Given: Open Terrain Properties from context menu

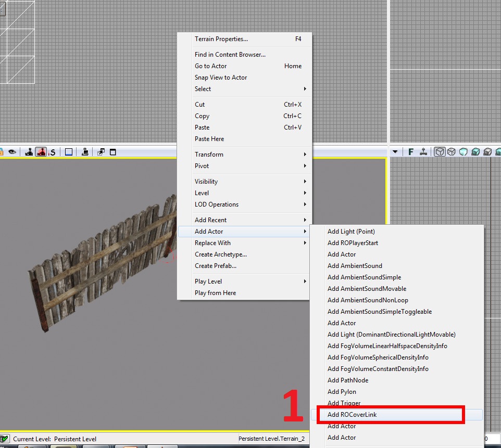Looking at the screenshot, I should point(221,39).
